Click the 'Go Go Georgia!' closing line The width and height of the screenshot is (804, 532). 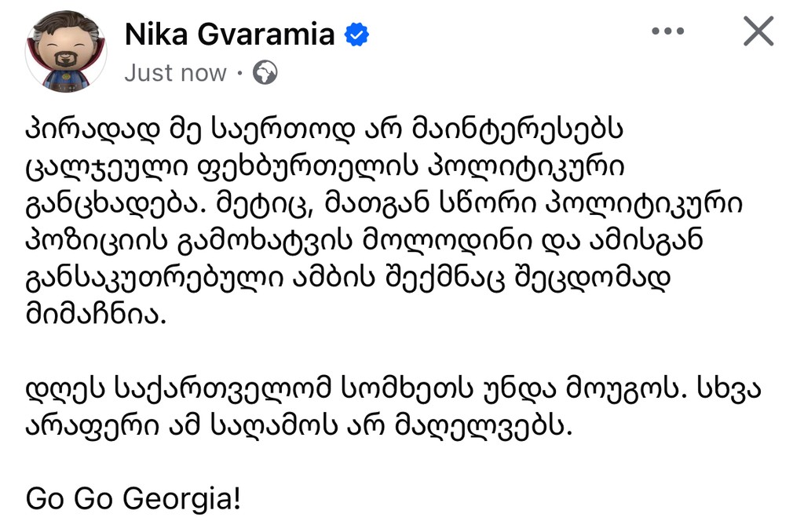click(132, 499)
